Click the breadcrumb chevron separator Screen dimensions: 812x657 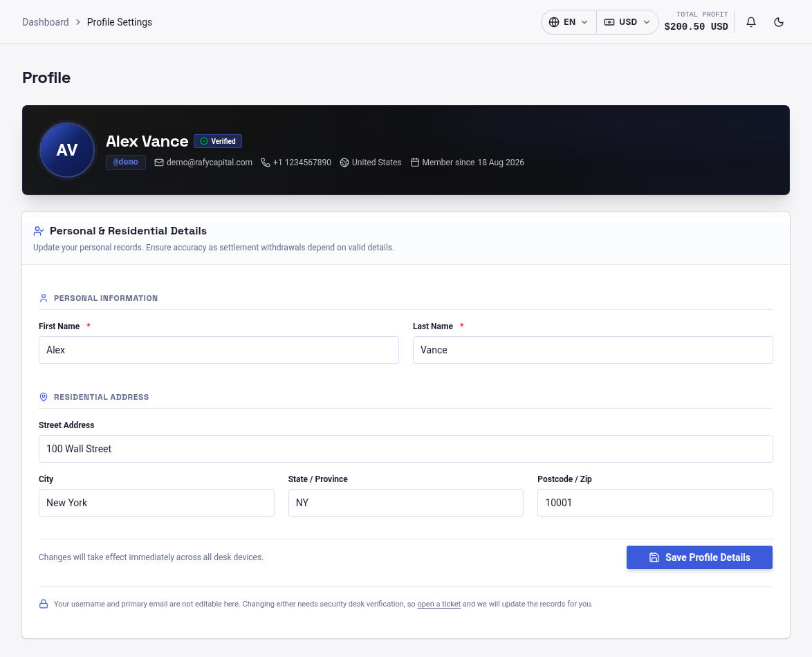coord(78,21)
